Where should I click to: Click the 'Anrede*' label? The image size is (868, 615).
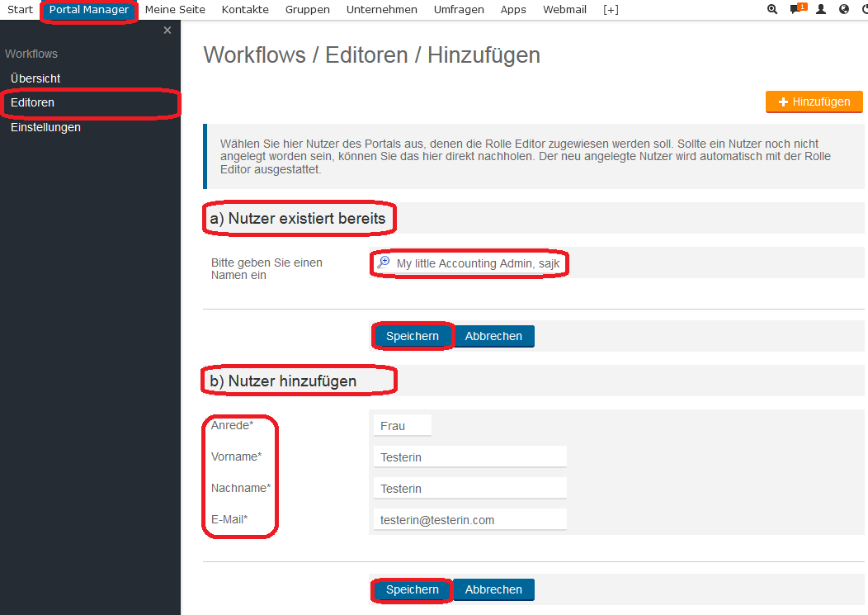coord(232,425)
